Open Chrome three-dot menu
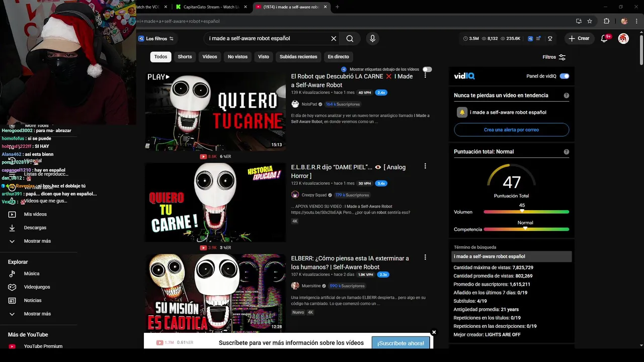This screenshot has height=362, width=644. 636,21
